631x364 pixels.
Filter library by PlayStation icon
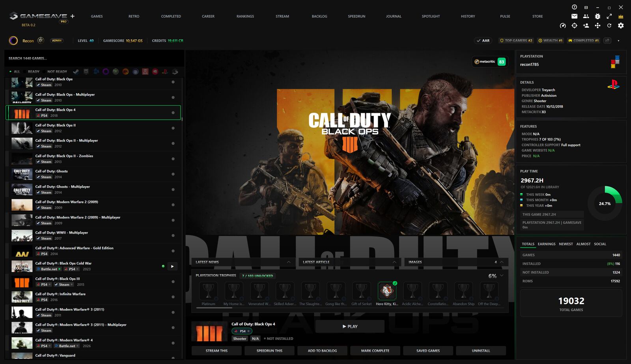(165, 72)
